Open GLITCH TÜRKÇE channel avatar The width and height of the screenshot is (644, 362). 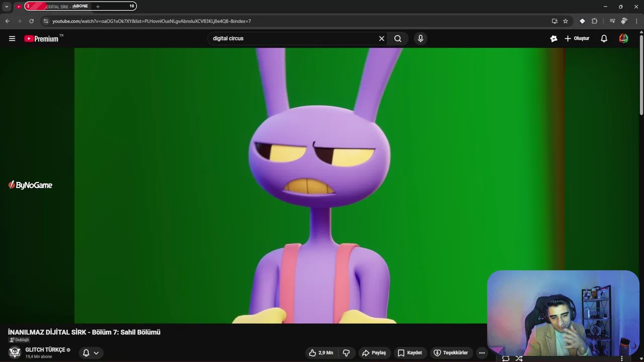point(15,352)
